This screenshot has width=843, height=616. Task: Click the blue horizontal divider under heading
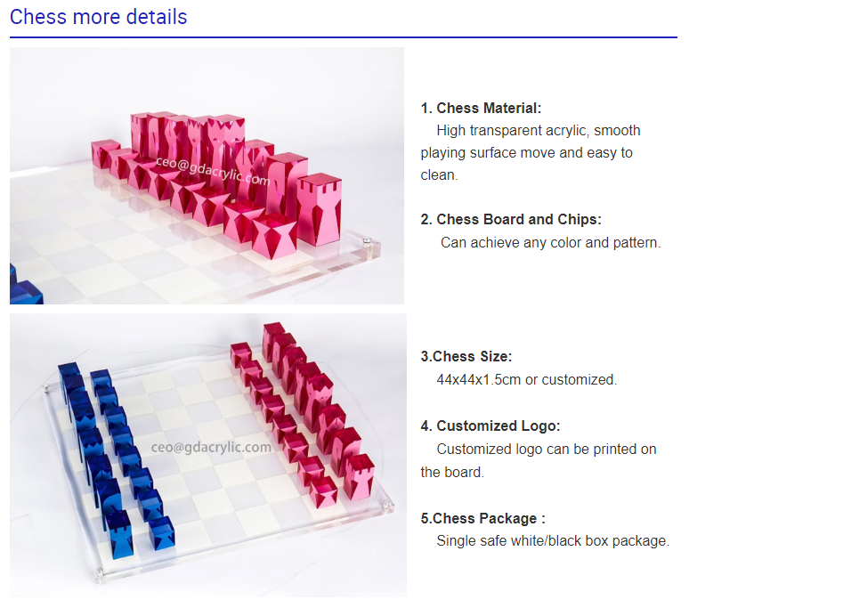point(344,37)
